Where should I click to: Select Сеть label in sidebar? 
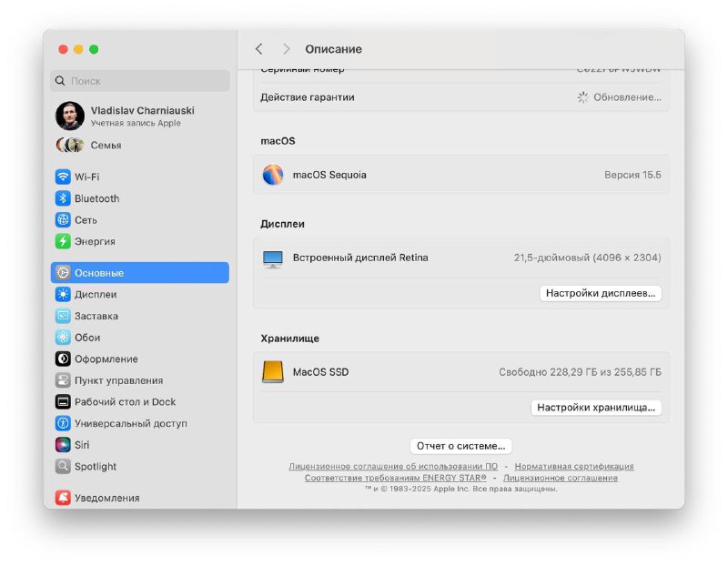click(86, 220)
